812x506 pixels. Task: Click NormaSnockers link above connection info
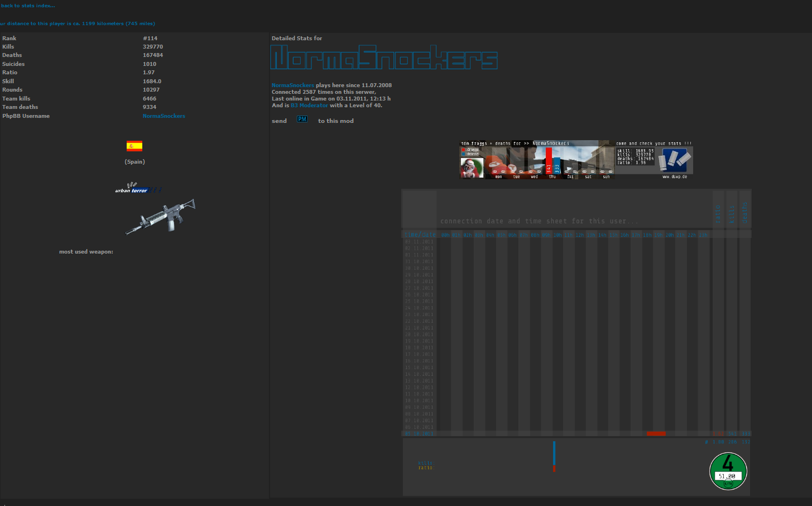(292, 85)
